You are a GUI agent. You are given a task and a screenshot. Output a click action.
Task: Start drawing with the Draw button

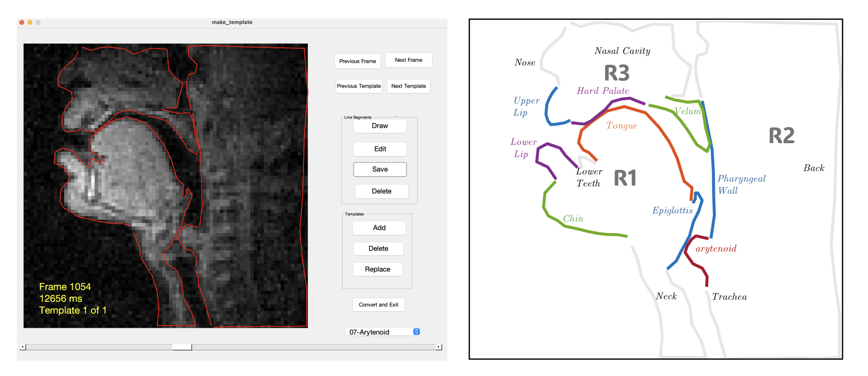tap(380, 126)
